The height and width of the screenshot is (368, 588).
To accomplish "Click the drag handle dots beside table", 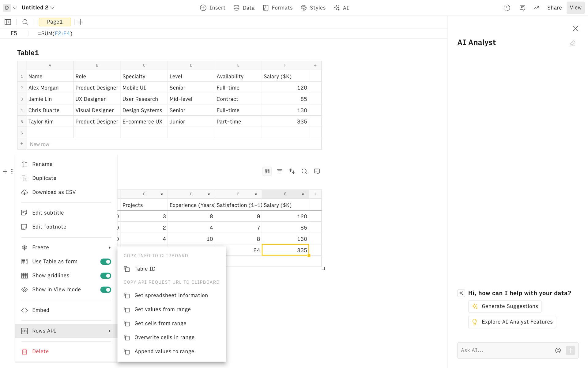I will coord(12,171).
